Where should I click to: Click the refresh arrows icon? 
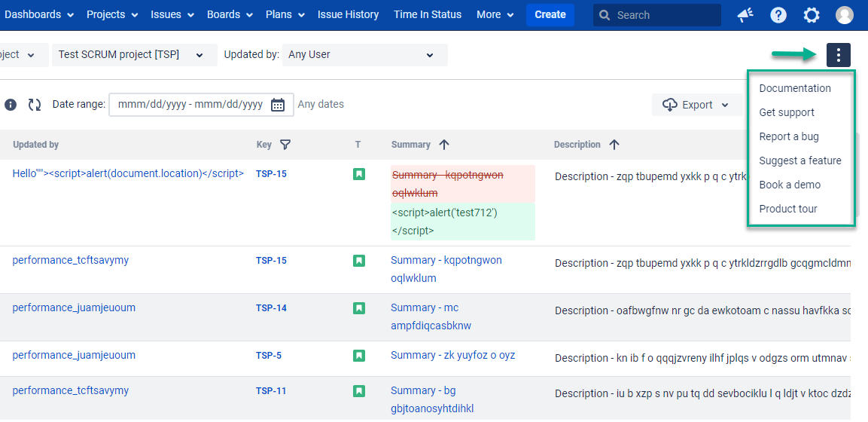(x=35, y=105)
